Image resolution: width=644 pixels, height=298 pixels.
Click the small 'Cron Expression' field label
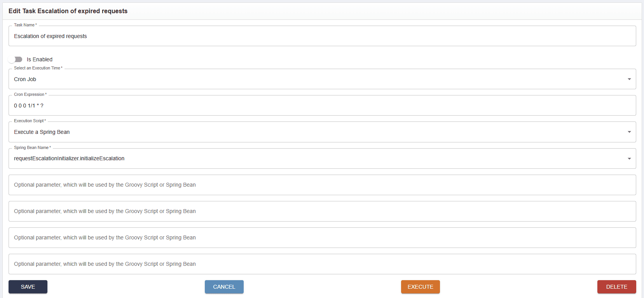pos(30,94)
